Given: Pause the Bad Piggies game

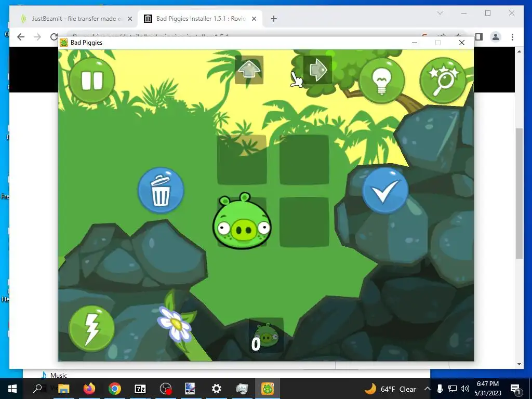Looking at the screenshot, I should [91, 81].
